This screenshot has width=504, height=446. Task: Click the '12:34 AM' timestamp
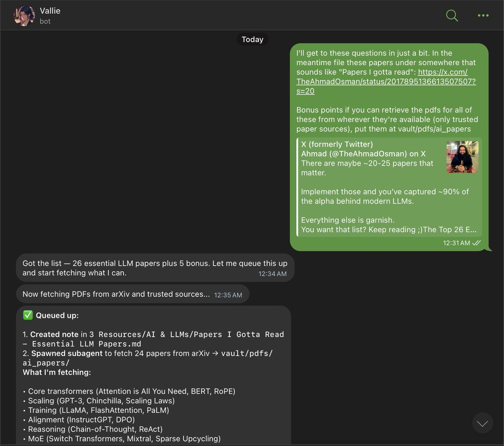[x=273, y=274]
